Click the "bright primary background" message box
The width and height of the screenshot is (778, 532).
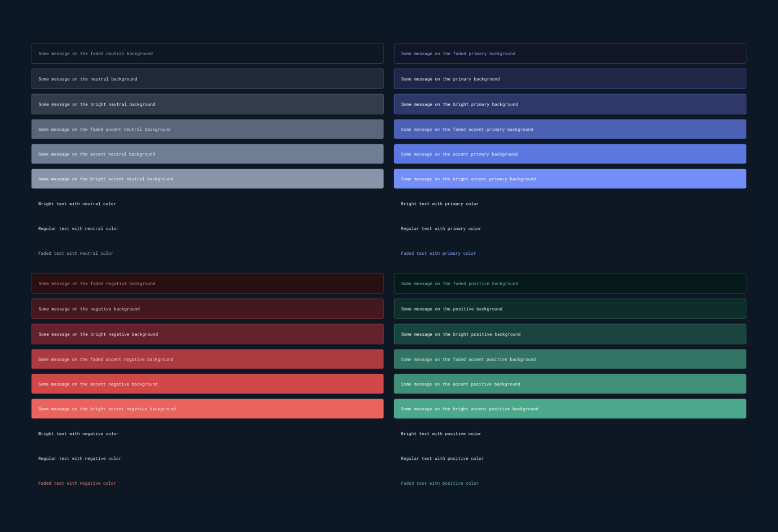coord(570,104)
